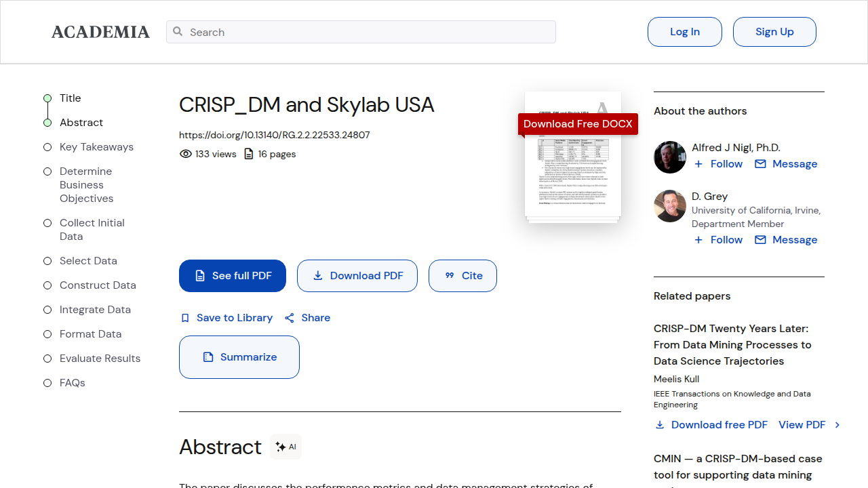Image resolution: width=868 pixels, height=488 pixels.
Task: Go to Collect Initial Data section
Action: coord(92,230)
